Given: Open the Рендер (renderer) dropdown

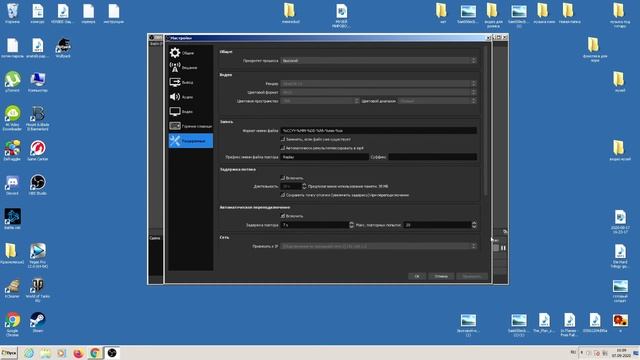Looking at the screenshot, I should [378, 84].
